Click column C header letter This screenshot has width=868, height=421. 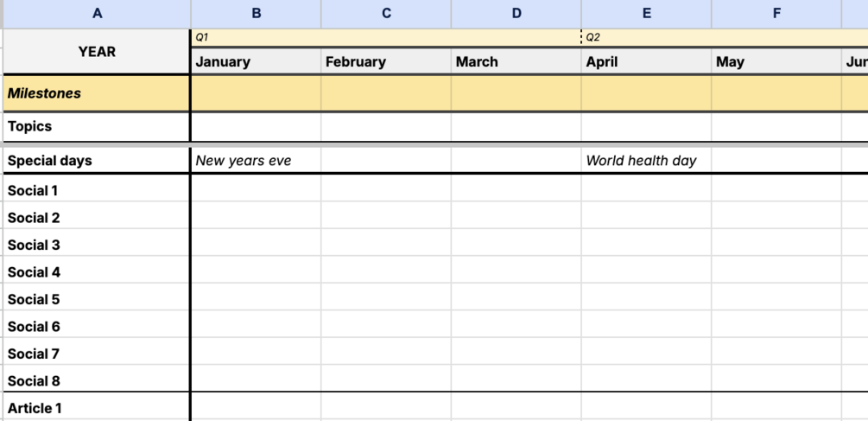click(x=386, y=13)
